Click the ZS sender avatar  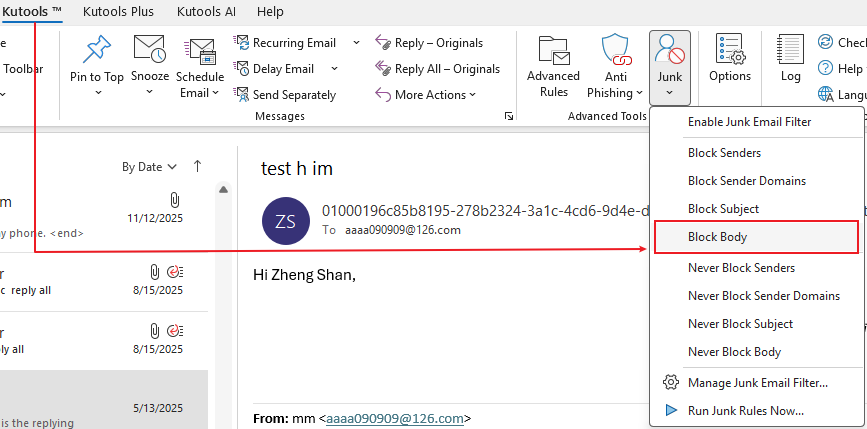[x=285, y=220]
